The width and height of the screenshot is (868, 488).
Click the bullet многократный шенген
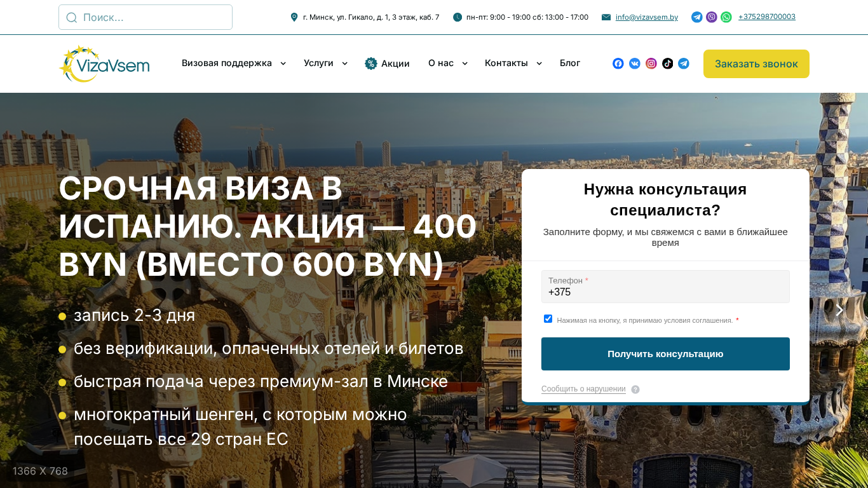pyautogui.click(x=240, y=426)
